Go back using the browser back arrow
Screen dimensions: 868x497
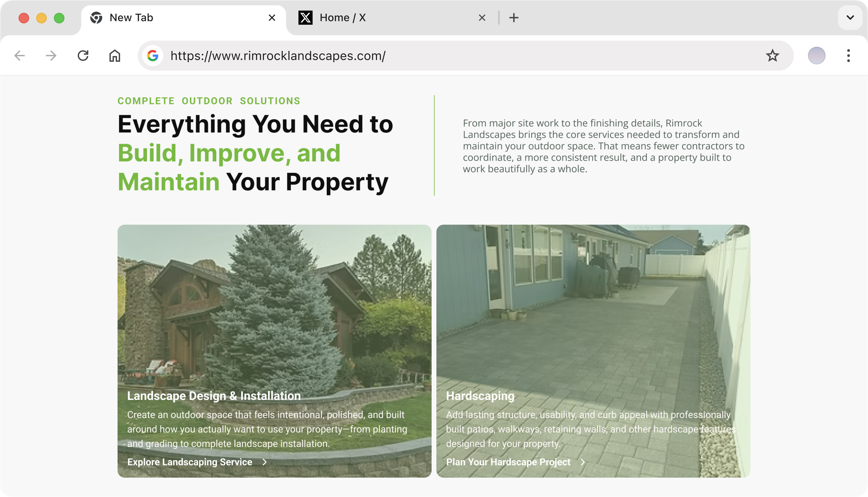coord(20,56)
